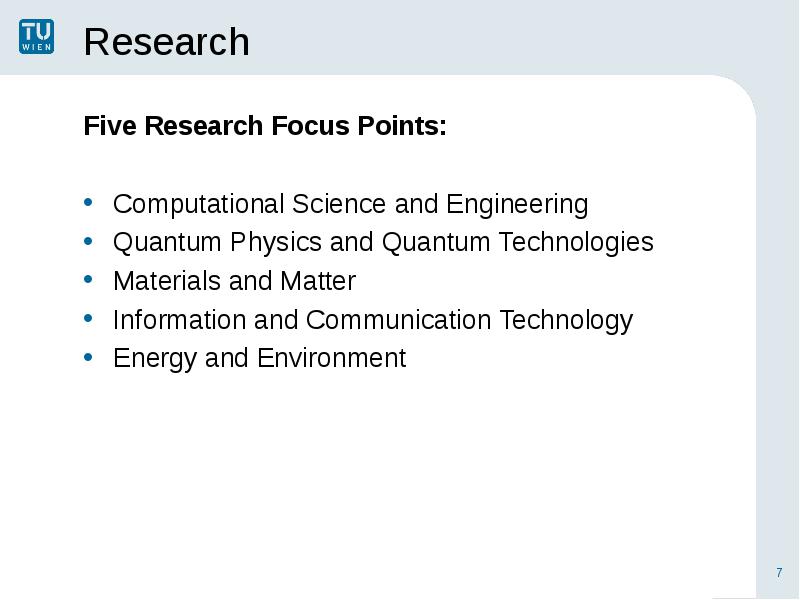This screenshot has width=800, height=600.
Task: Click the Five Research Focus Points heading
Action: coord(265,126)
